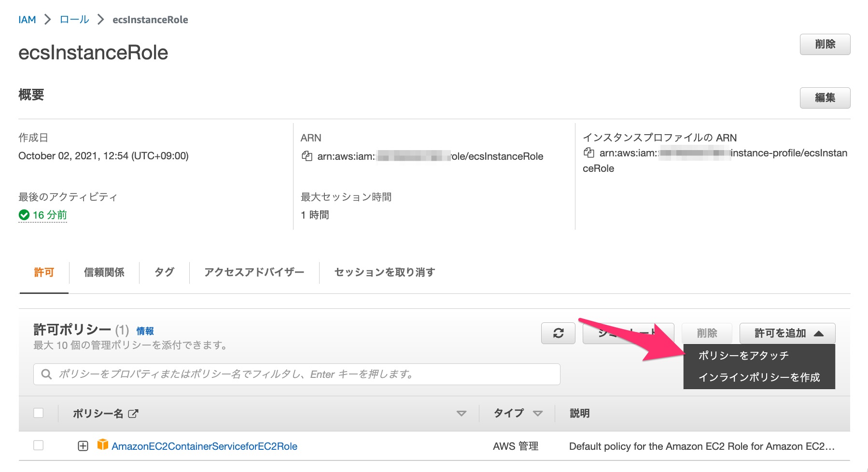This screenshot has height=472, width=868.
Task: Select ポリシーをアタッチ from the menu
Action: [743, 355]
